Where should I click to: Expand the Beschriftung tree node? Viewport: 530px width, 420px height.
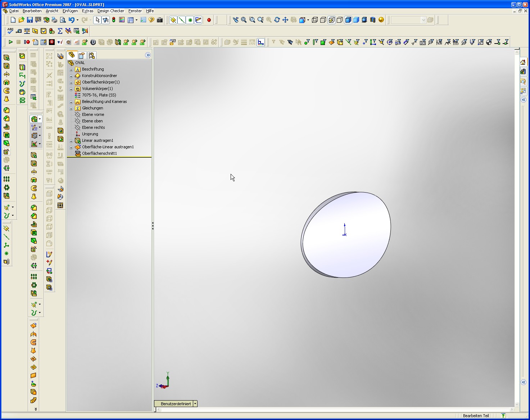(x=71, y=69)
